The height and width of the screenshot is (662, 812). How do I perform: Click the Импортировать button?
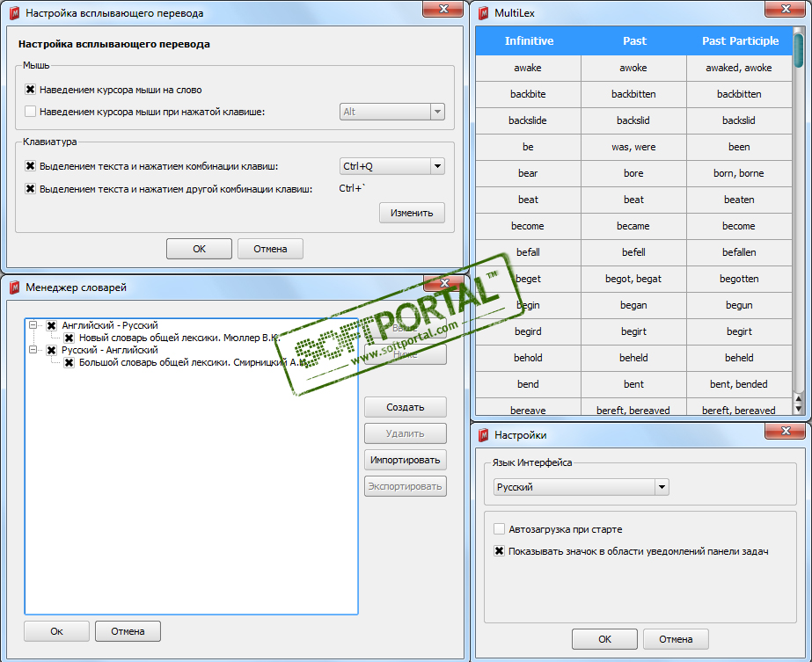click(405, 460)
